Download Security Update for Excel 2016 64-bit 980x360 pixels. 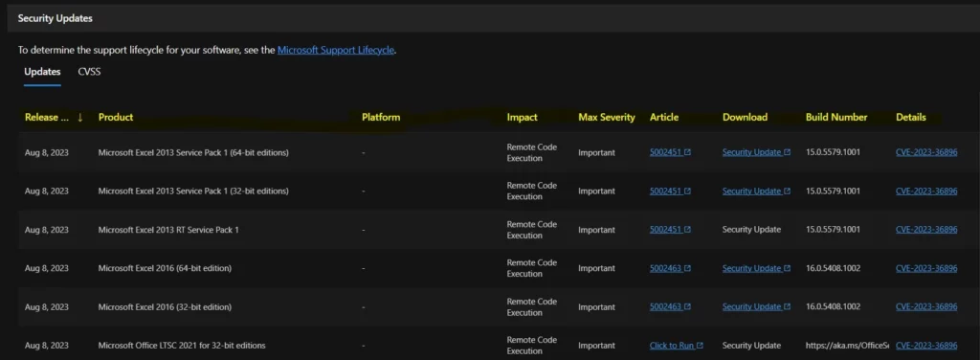(x=756, y=268)
